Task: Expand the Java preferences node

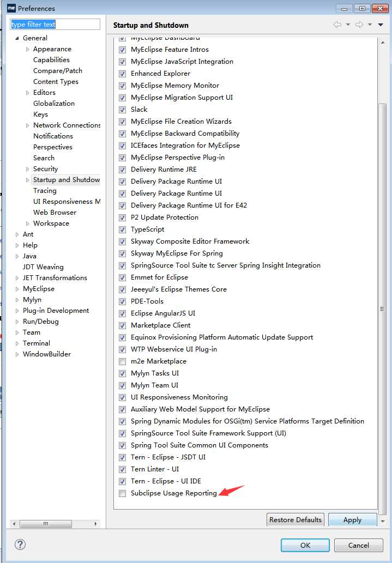Action: pyautogui.click(x=17, y=256)
